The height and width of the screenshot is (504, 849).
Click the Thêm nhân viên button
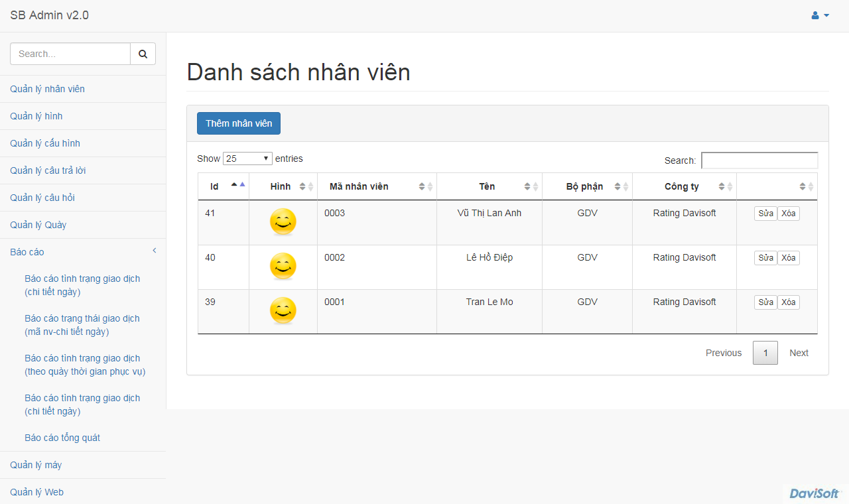239,123
